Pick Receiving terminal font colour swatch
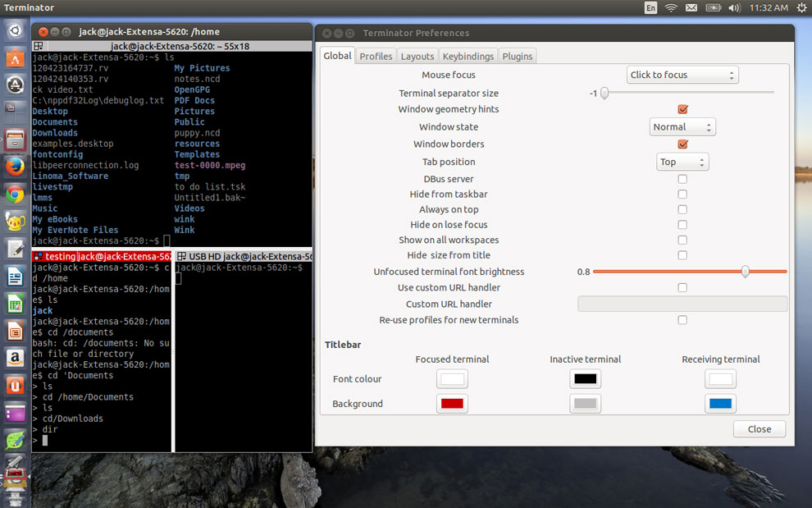 click(720, 379)
